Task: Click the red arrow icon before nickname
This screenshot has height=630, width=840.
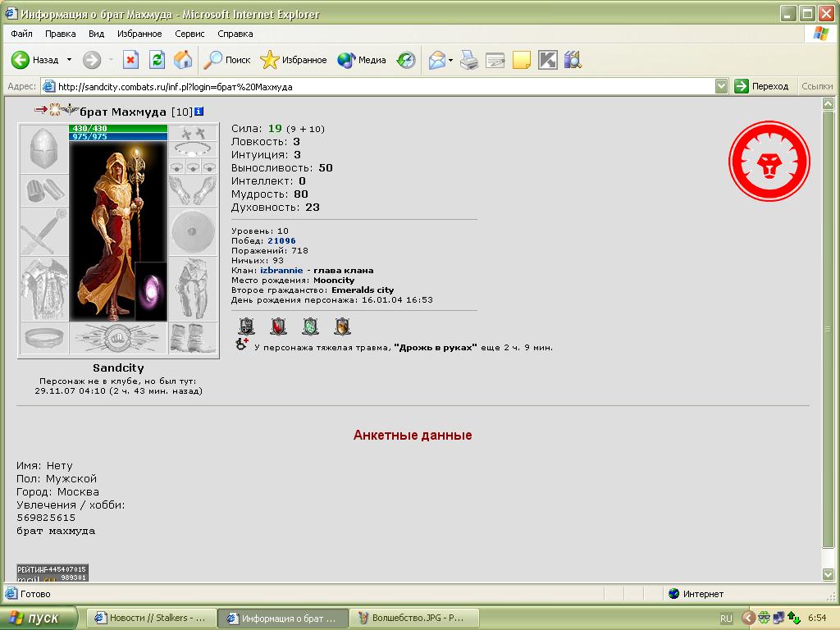Action: 41,109
